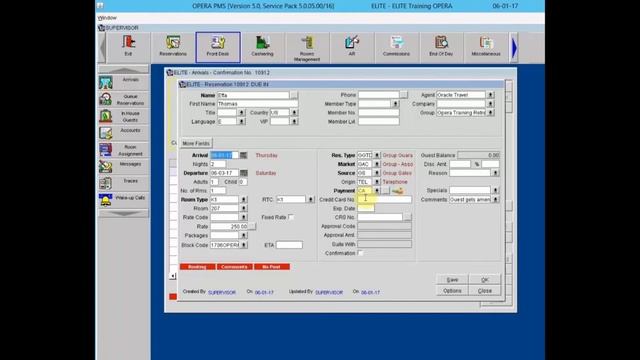The image size is (640, 360).
Task: Expand the Source dropdown
Action: click(x=376, y=173)
